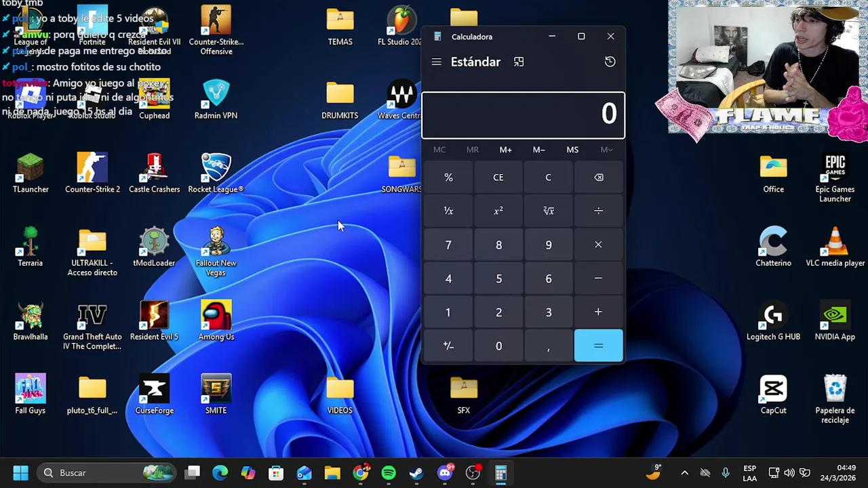This screenshot has width=868, height=488.
Task: Click the equals key
Action: tap(598, 346)
